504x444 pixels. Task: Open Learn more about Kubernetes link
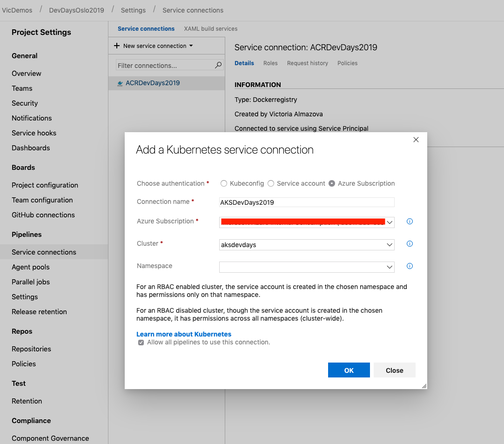[184, 334]
